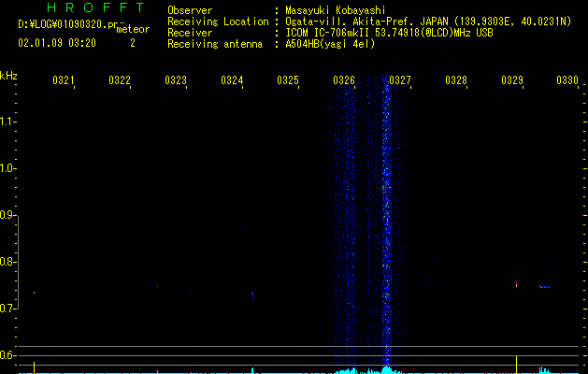The image size is (588, 374).
Task: Click the 0.7 kHz frequency label
Action: (7, 309)
